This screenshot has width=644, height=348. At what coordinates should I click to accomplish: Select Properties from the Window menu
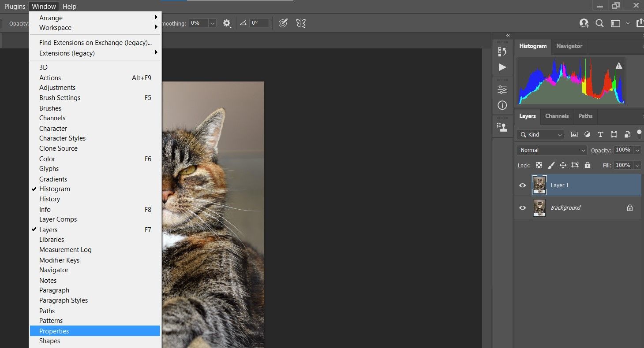54,331
